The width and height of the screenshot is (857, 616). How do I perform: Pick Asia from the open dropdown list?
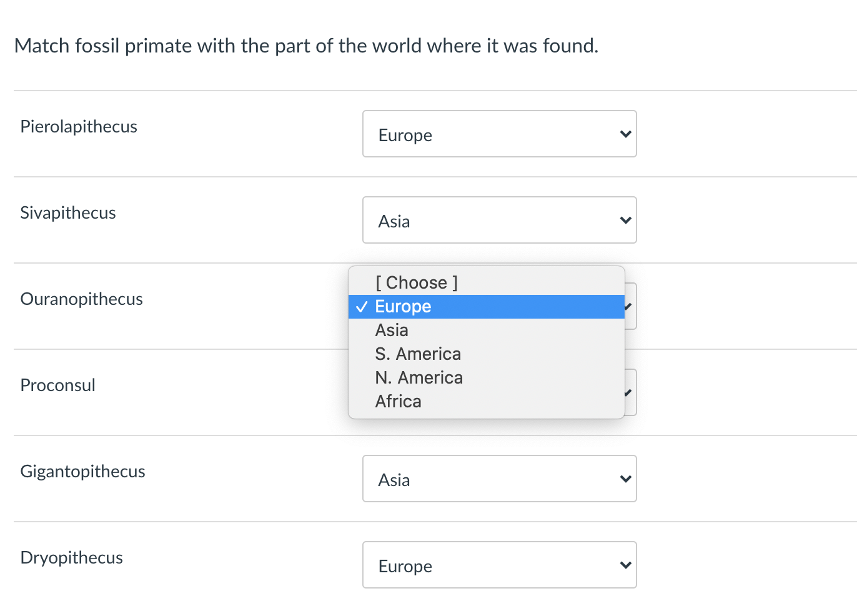(392, 330)
